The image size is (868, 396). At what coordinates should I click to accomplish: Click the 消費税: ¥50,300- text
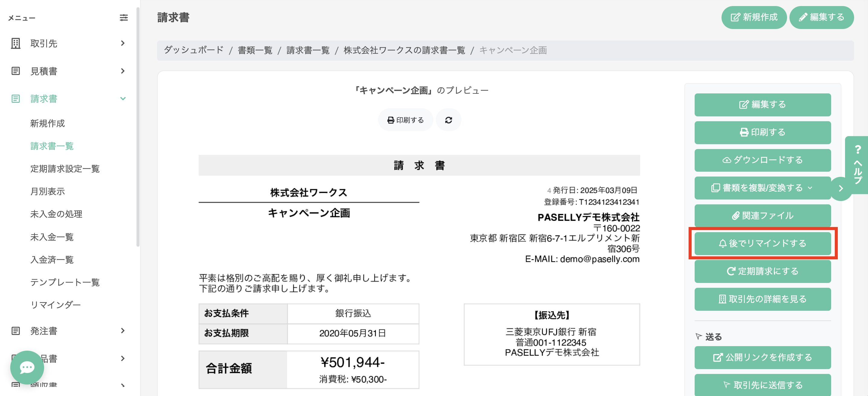[x=353, y=379]
